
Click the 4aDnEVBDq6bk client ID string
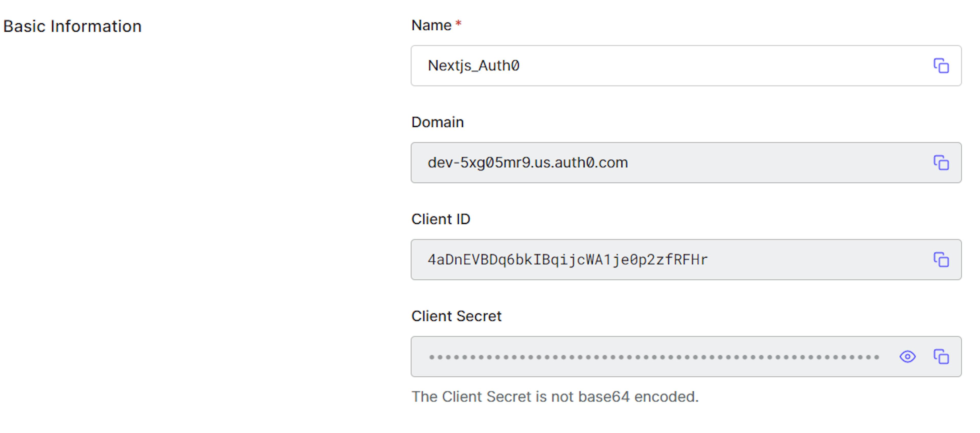tap(567, 260)
